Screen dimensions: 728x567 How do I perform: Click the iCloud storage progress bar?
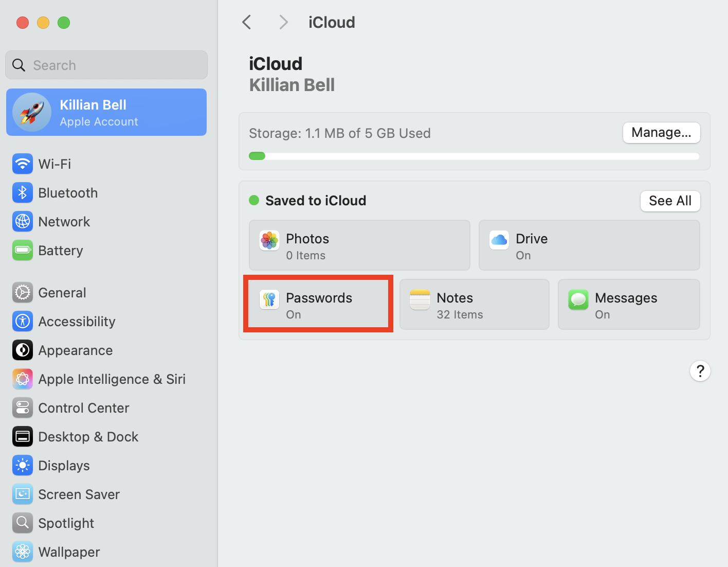[x=474, y=155]
